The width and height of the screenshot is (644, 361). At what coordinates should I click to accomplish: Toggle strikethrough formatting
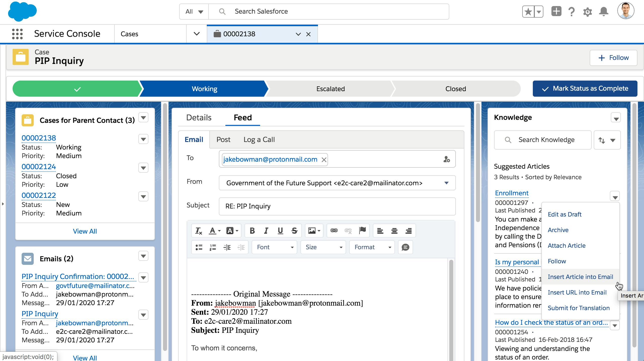pyautogui.click(x=294, y=230)
